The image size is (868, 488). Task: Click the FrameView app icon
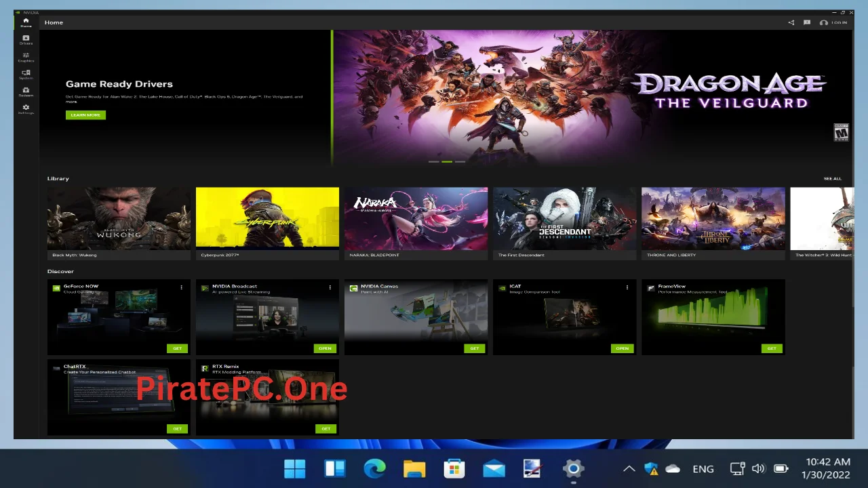(x=650, y=288)
